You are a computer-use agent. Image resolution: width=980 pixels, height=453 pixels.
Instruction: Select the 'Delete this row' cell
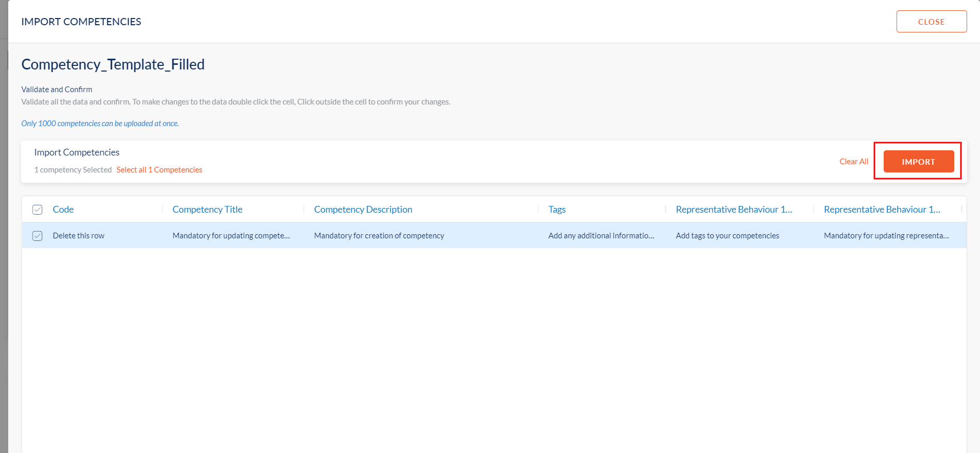coord(79,236)
